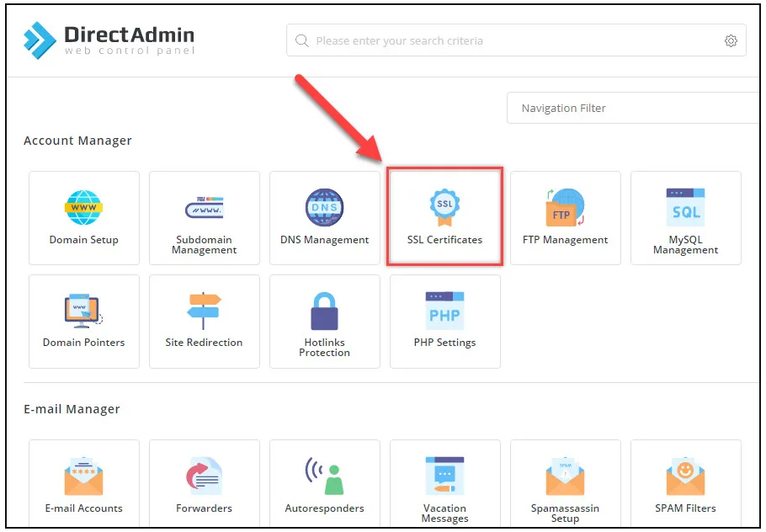Click the DirectAdmin web control panel text

tap(130, 40)
